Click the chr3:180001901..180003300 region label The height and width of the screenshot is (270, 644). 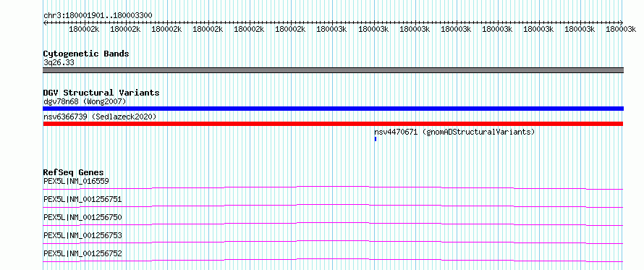click(98, 15)
